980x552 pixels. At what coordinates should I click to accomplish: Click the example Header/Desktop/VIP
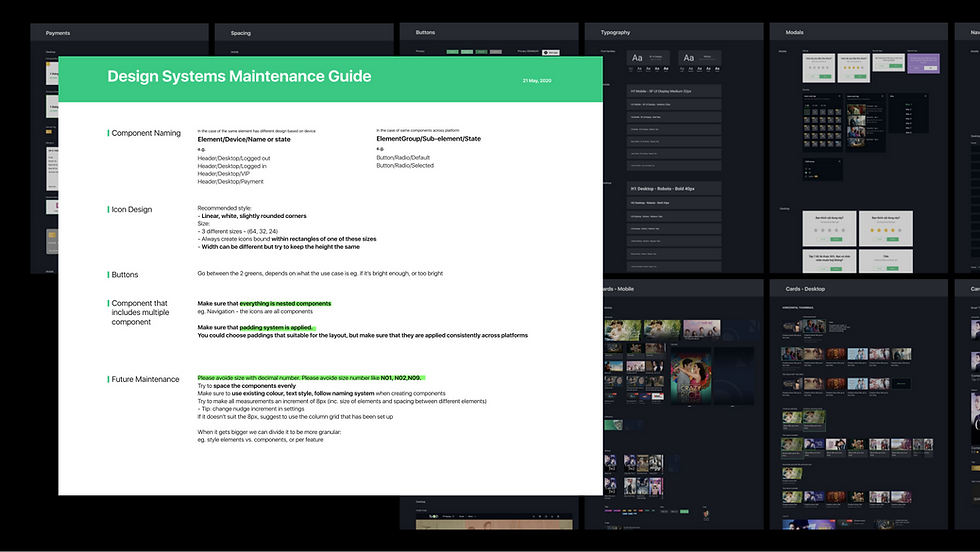223,174
